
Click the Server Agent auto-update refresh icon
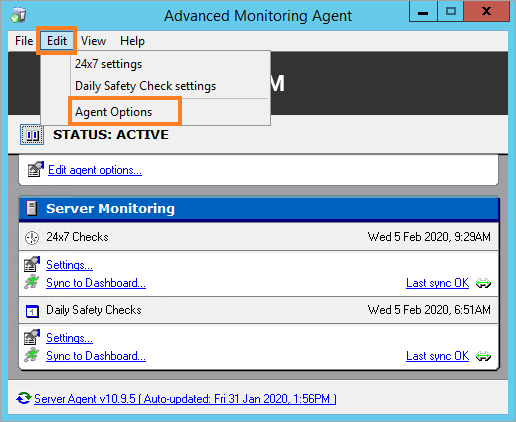[x=24, y=398]
